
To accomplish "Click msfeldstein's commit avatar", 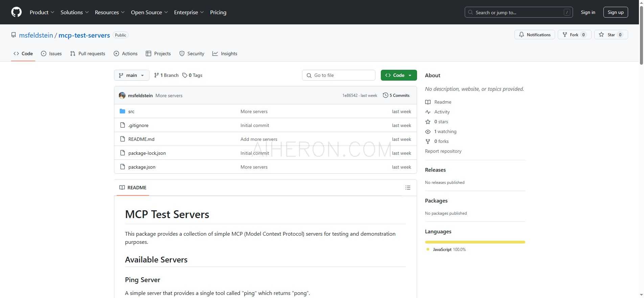I will coord(122,95).
